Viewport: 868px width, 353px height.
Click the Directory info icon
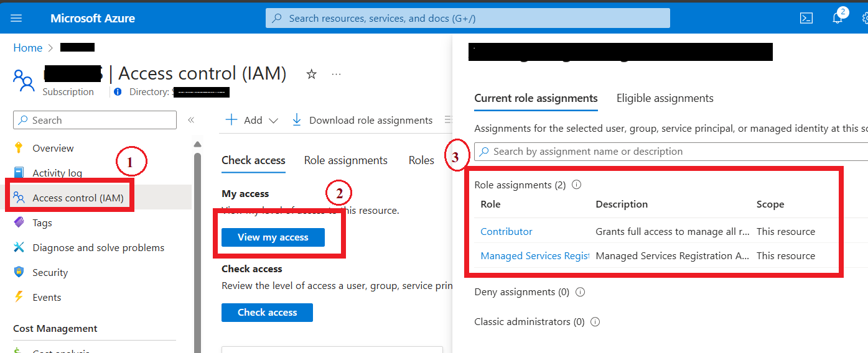click(118, 92)
